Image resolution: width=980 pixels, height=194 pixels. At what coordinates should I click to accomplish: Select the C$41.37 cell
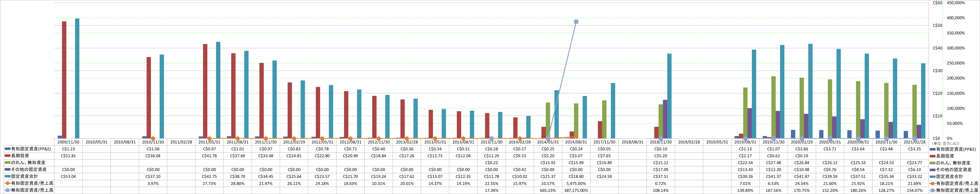pyautogui.click(x=773, y=176)
